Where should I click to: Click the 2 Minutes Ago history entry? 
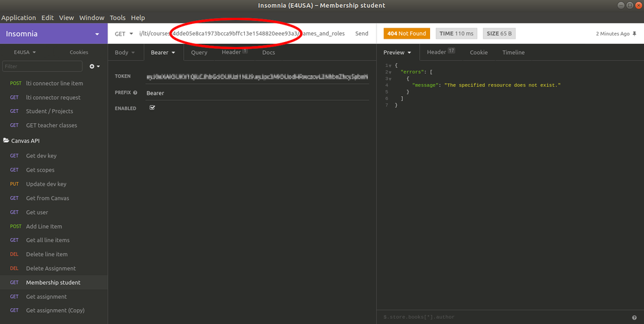[613, 34]
